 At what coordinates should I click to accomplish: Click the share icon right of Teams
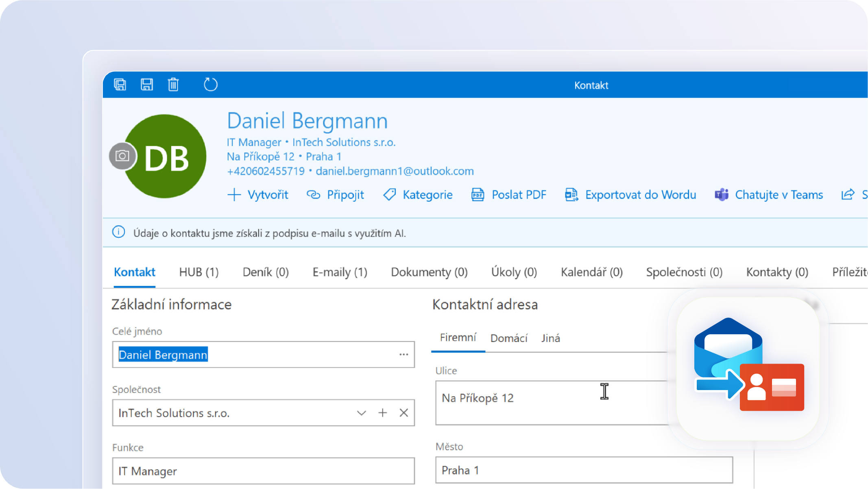tap(848, 195)
